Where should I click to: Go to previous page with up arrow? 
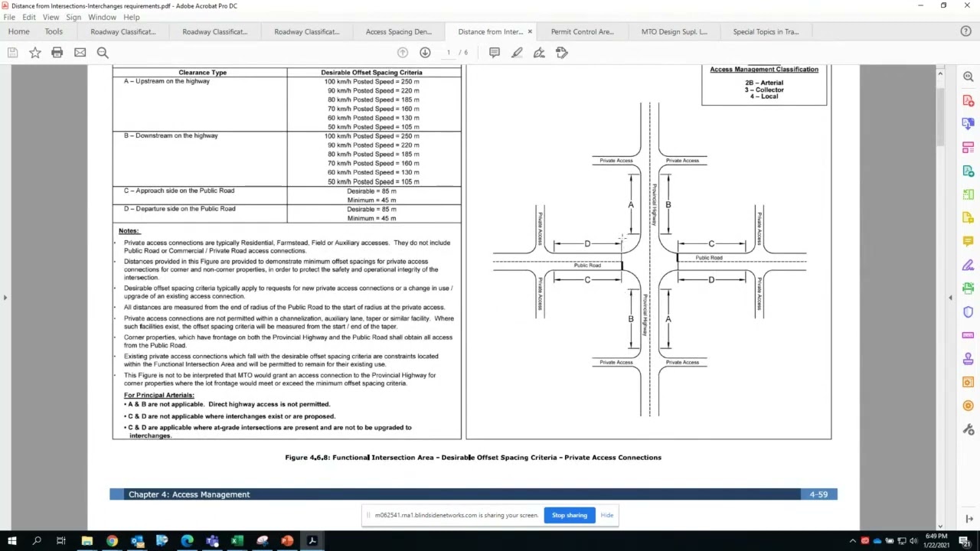coord(403,53)
